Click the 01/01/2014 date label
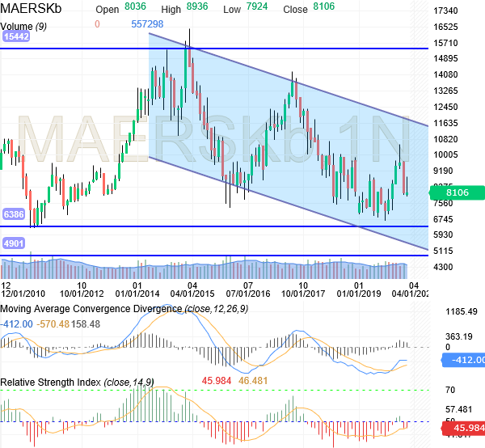 pos(137,294)
